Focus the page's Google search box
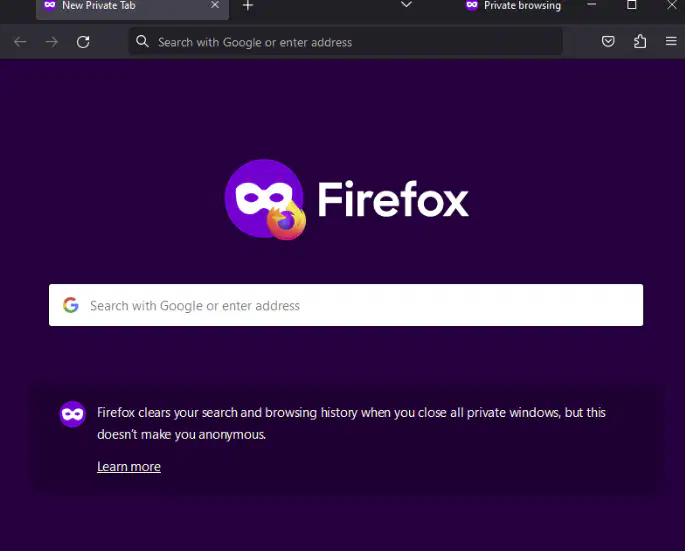 (x=346, y=305)
